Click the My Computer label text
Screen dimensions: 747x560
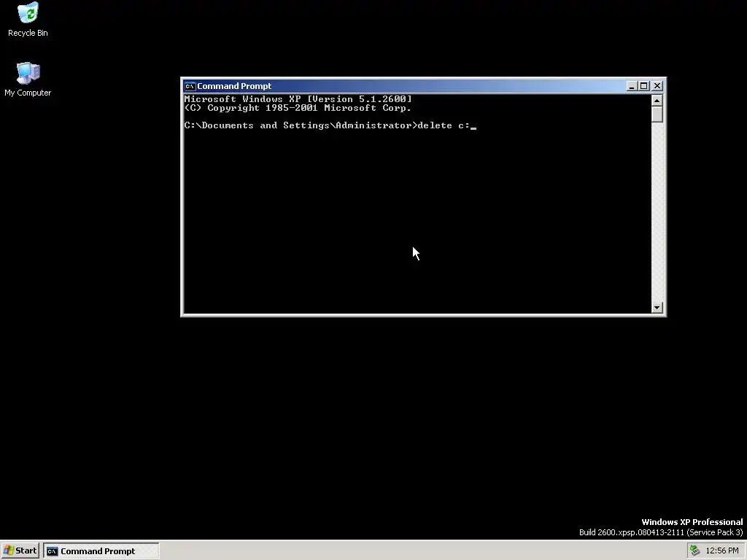click(28, 93)
